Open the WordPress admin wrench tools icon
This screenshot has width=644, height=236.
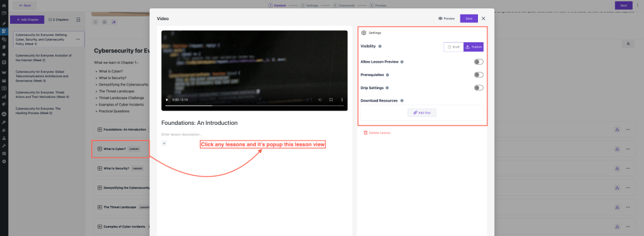coord(4,146)
